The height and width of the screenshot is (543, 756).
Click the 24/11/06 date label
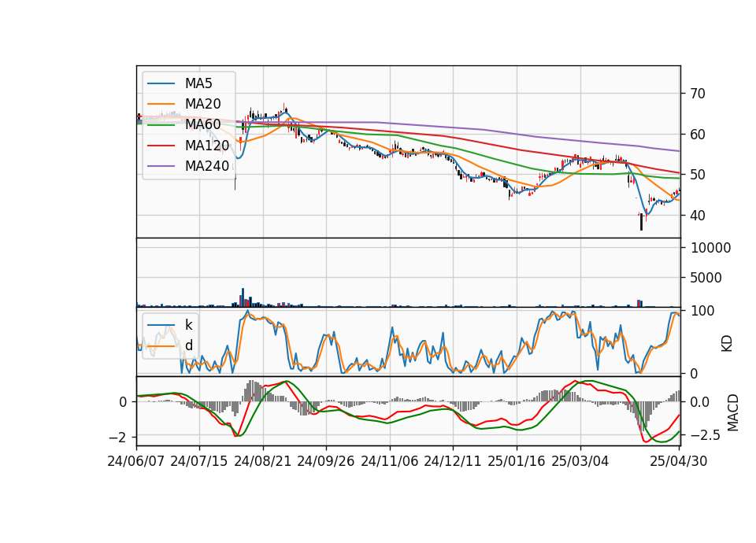coord(390,461)
